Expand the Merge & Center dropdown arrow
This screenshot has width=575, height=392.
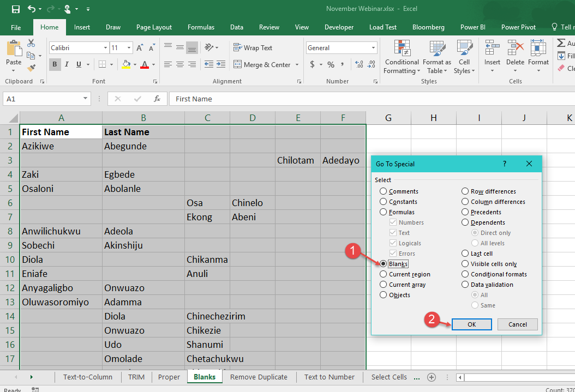(297, 64)
